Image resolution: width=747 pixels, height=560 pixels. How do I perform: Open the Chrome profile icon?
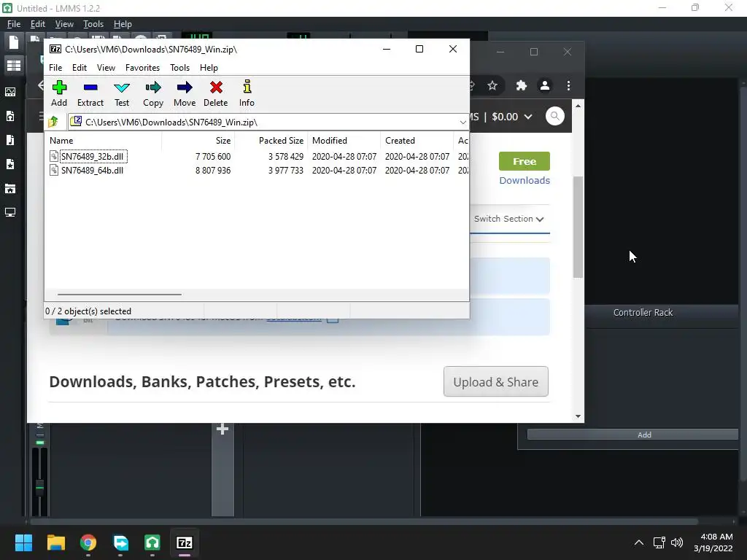(x=544, y=86)
